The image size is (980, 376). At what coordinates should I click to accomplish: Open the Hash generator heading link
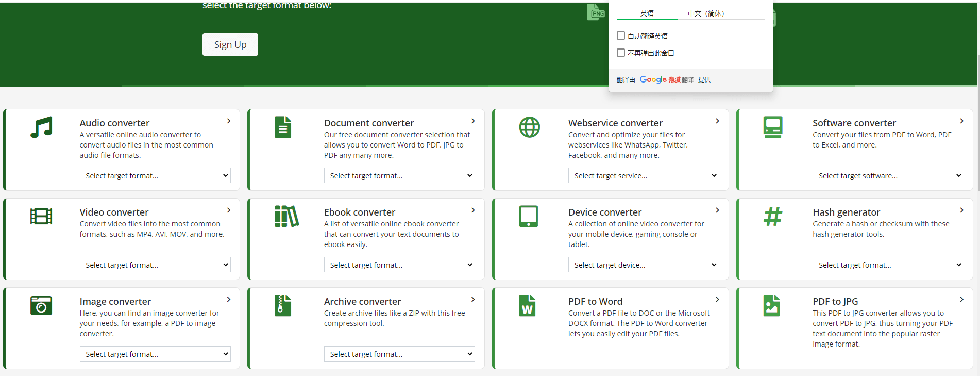(x=847, y=212)
